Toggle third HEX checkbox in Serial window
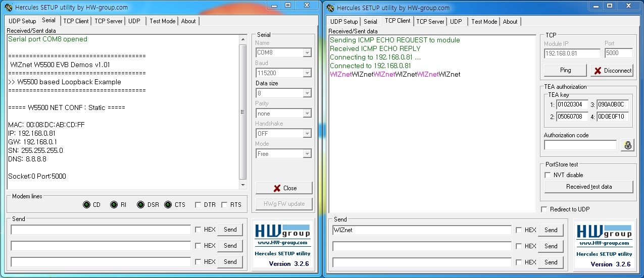Image resolution: width=644 pixels, height=278 pixels. coord(198,262)
